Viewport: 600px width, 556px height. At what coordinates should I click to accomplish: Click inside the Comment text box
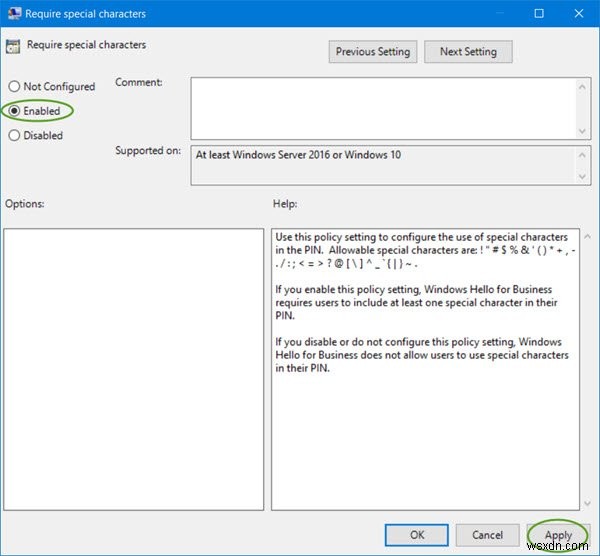pyautogui.click(x=383, y=108)
